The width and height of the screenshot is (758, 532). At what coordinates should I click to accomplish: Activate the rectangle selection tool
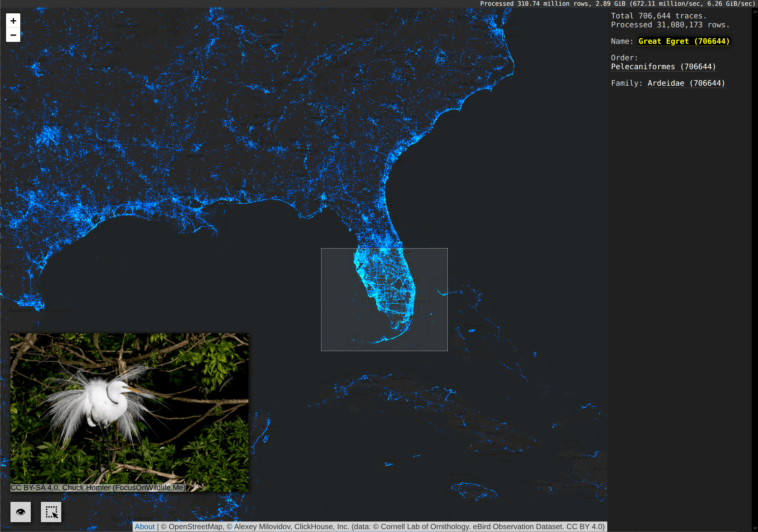(51, 512)
